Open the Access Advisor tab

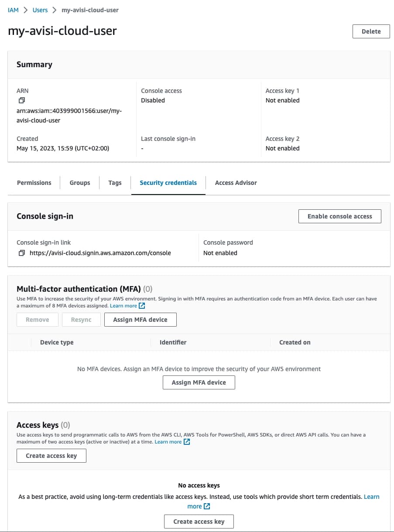point(236,183)
